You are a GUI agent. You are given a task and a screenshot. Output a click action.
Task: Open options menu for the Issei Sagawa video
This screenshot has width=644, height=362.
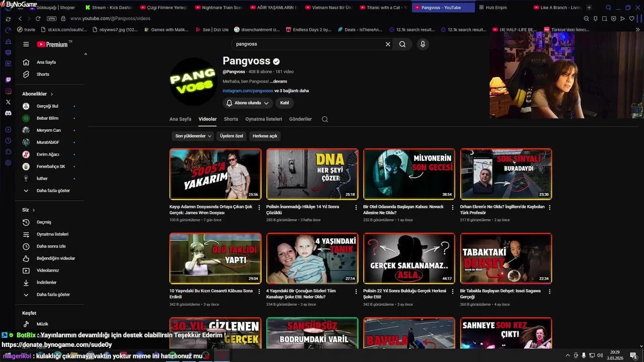pos(549,291)
